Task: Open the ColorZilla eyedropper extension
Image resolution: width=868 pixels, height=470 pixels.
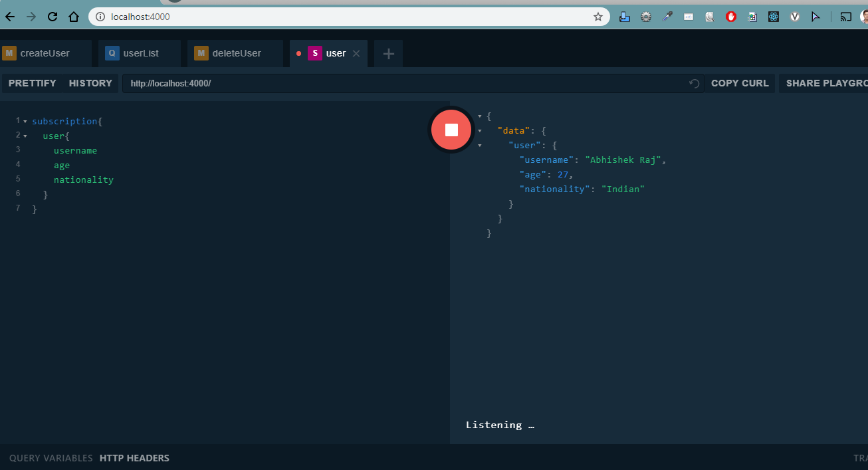Action: click(x=667, y=16)
